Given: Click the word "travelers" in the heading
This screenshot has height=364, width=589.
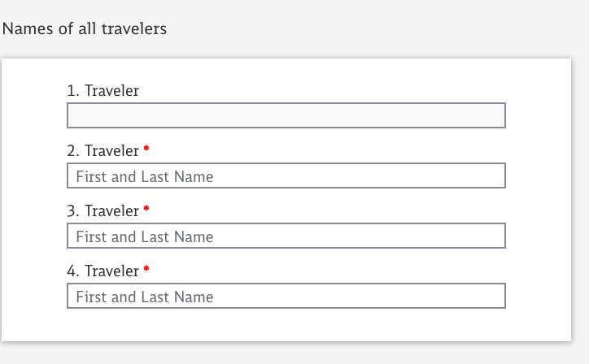Looking at the screenshot, I should click(134, 29).
